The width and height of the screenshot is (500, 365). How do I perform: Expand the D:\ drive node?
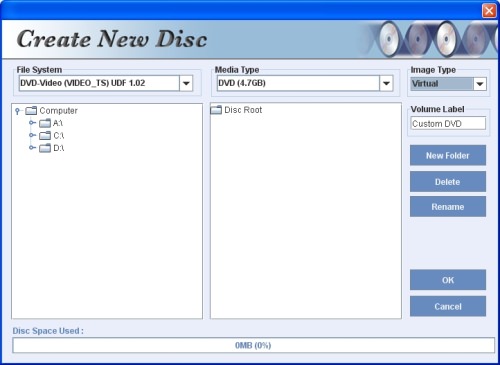coord(32,147)
